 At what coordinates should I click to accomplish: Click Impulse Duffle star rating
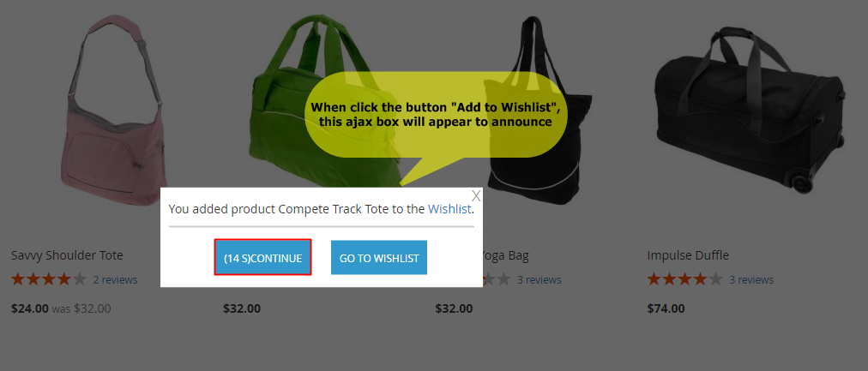tap(684, 279)
